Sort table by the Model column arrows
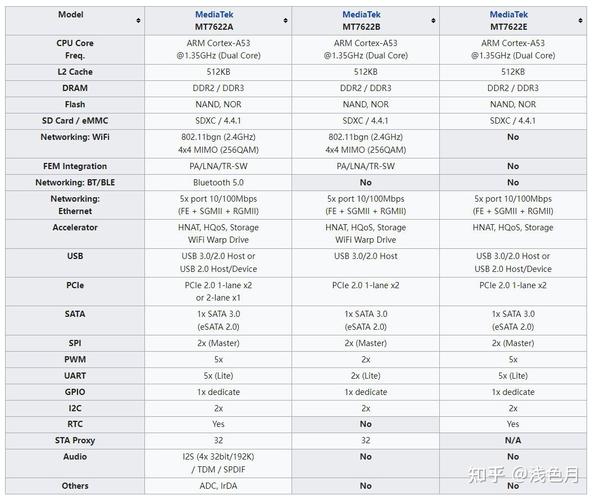 click(x=138, y=20)
